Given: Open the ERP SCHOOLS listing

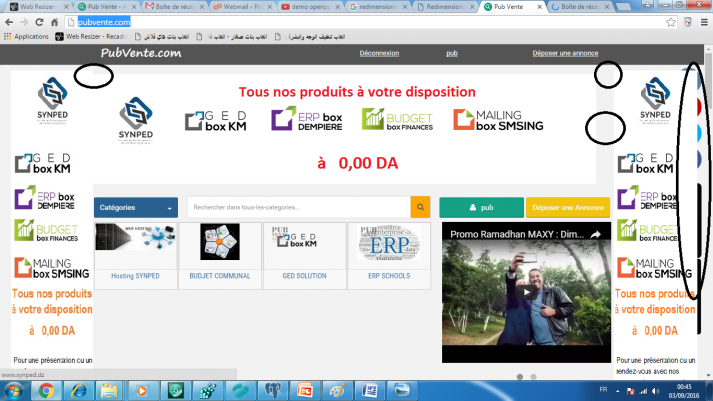Looking at the screenshot, I should (x=389, y=276).
